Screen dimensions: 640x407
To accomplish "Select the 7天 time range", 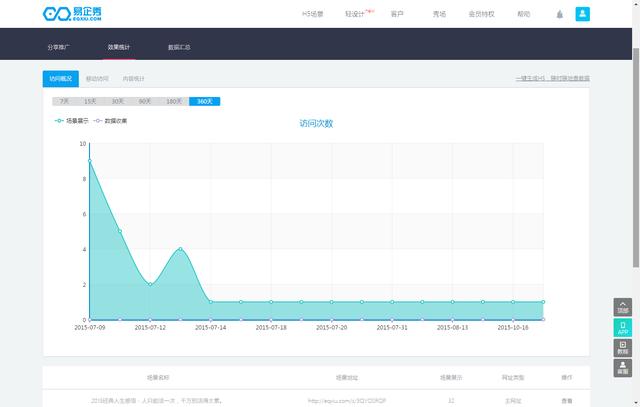I will 65,101.
